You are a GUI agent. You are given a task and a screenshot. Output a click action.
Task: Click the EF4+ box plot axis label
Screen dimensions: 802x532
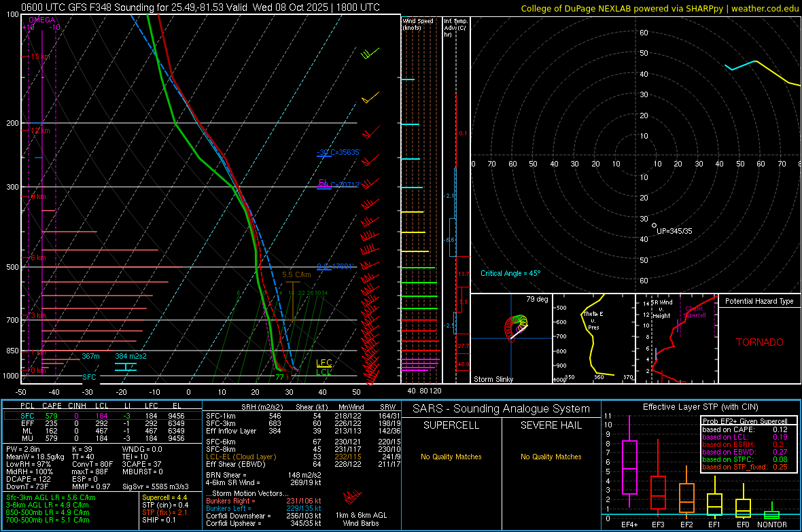click(629, 525)
